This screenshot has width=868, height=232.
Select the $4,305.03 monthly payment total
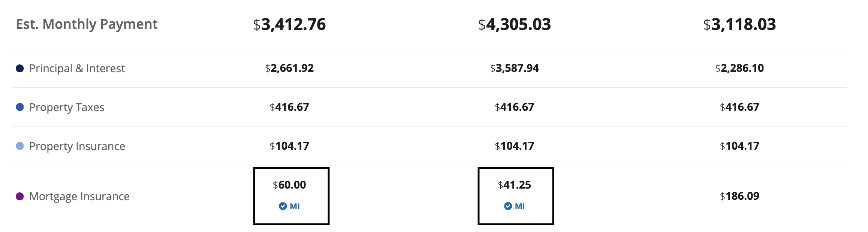[515, 24]
